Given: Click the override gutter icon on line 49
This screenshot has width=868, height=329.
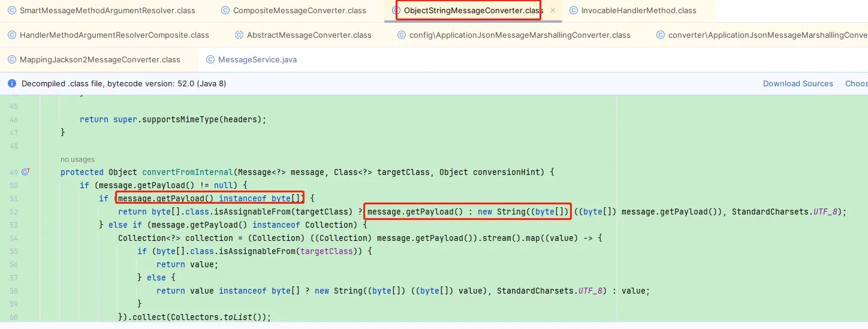Looking at the screenshot, I should (x=25, y=172).
